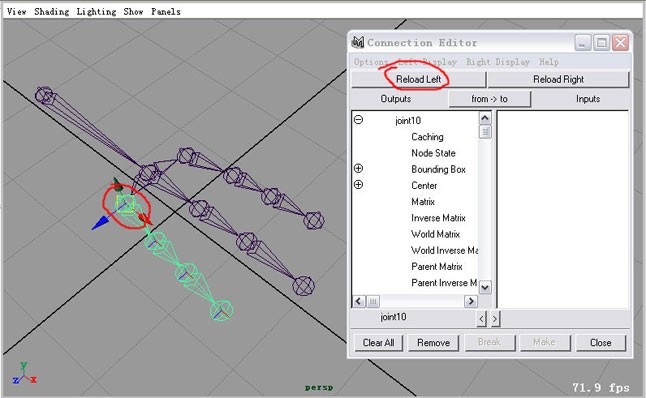Click the Maya logo icon in Connection Editor title
This screenshot has height=398, width=646.
point(358,42)
